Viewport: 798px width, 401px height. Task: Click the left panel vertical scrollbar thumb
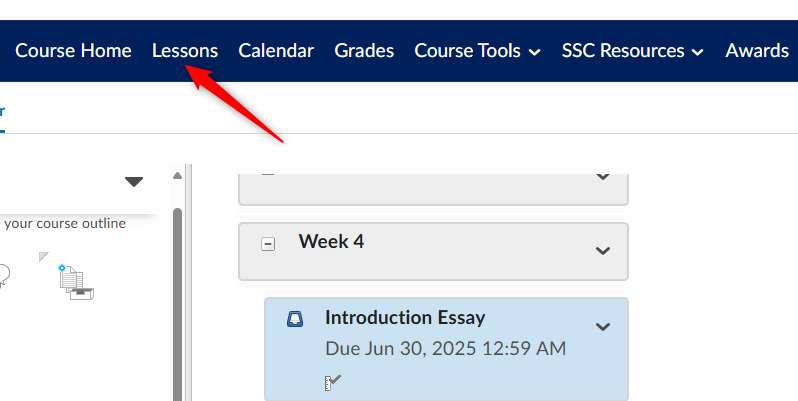coord(177,304)
